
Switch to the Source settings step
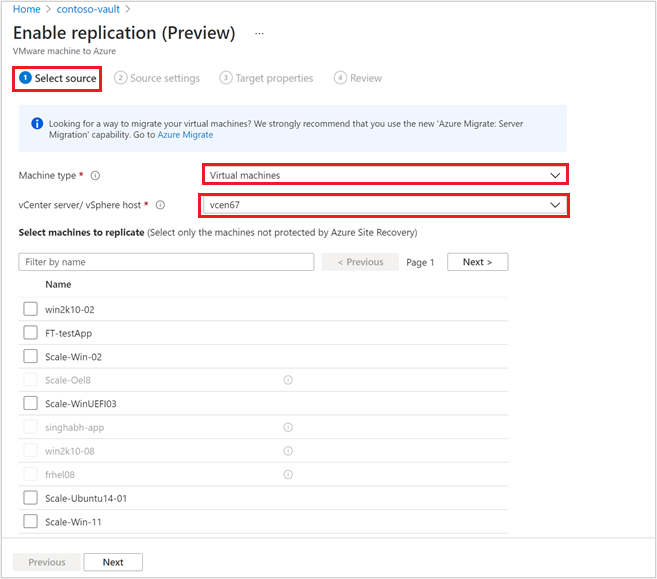click(x=157, y=78)
